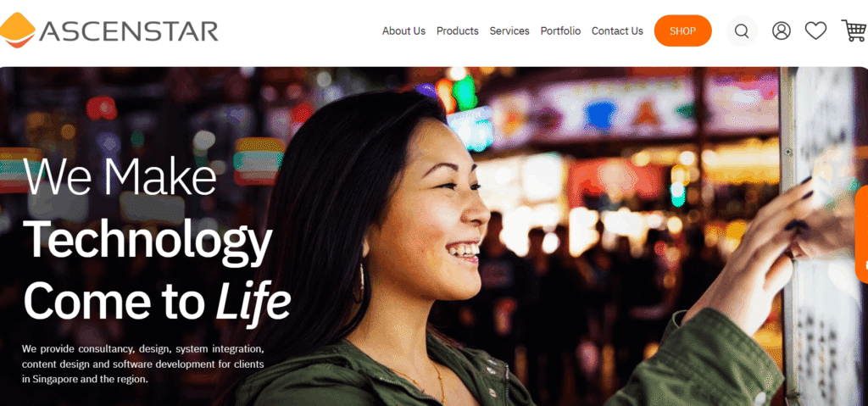
Task: View wishlist via the heart icon
Action: tap(815, 31)
